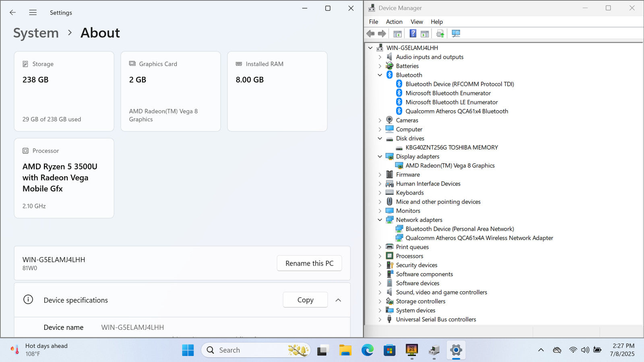Click the Installed RAM card
This screenshot has height=362, width=644.
(x=277, y=91)
